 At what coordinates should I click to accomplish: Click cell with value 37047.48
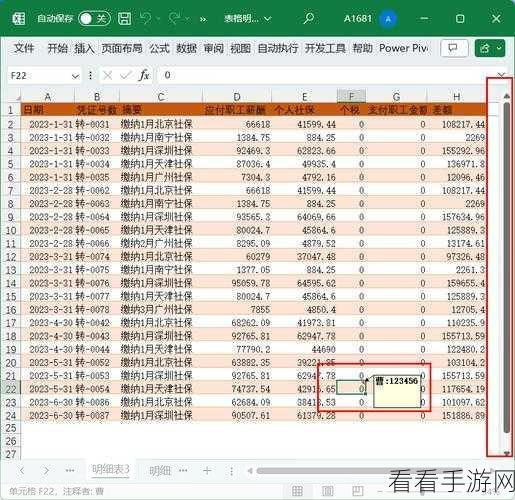304,257
